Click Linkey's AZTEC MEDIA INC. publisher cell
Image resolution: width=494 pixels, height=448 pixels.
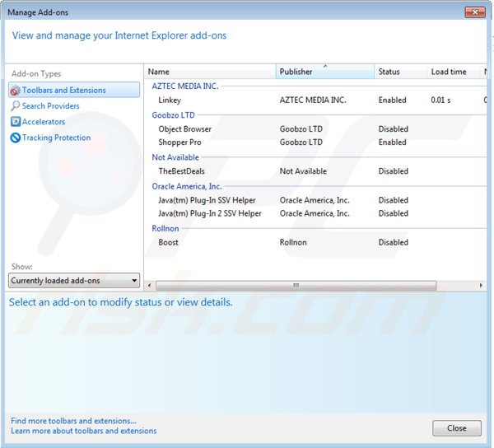click(x=313, y=100)
